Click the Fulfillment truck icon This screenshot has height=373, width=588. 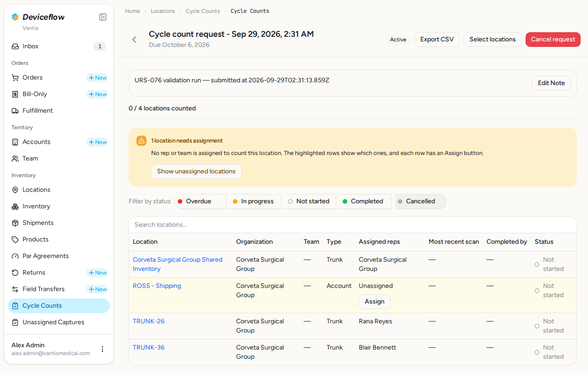[x=15, y=111]
